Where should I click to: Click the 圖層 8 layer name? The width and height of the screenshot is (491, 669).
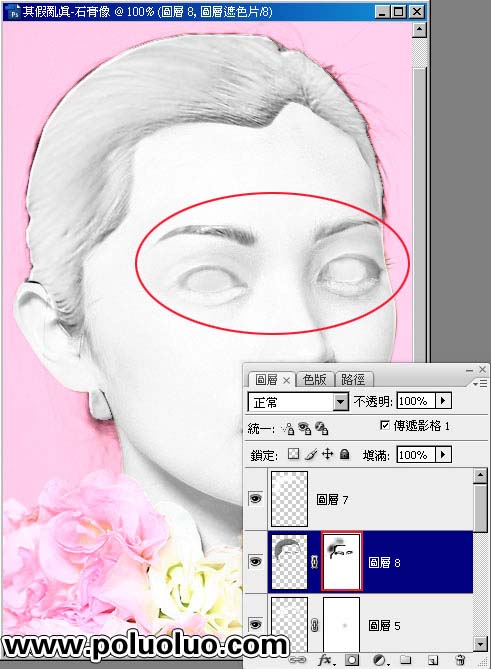click(x=384, y=563)
